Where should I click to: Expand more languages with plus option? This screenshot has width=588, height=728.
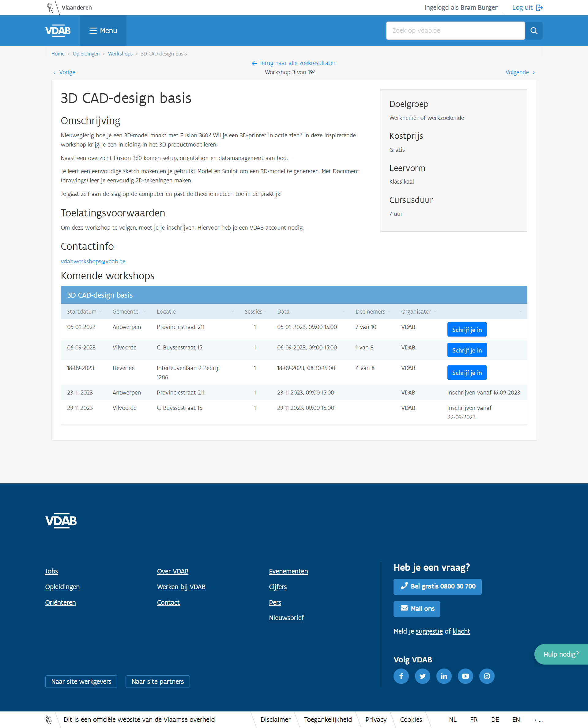[538, 719]
